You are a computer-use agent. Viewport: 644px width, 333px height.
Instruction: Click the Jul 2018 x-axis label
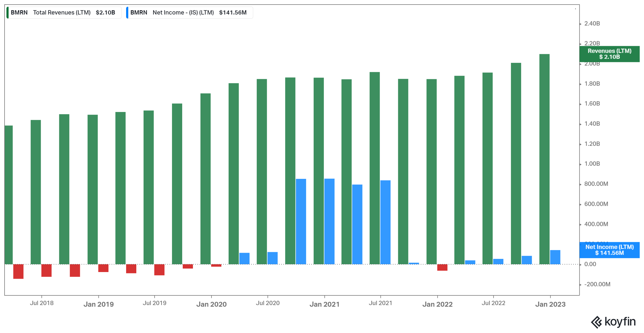pos(42,303)
